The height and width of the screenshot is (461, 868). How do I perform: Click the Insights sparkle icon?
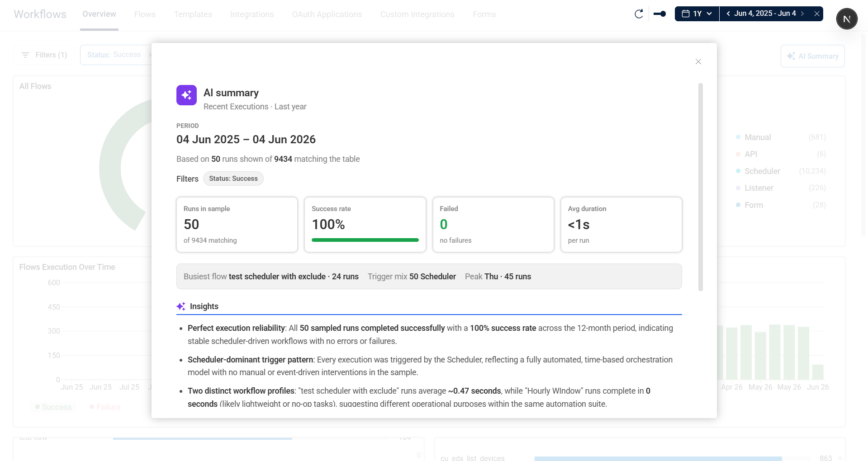tap(181, 306)
